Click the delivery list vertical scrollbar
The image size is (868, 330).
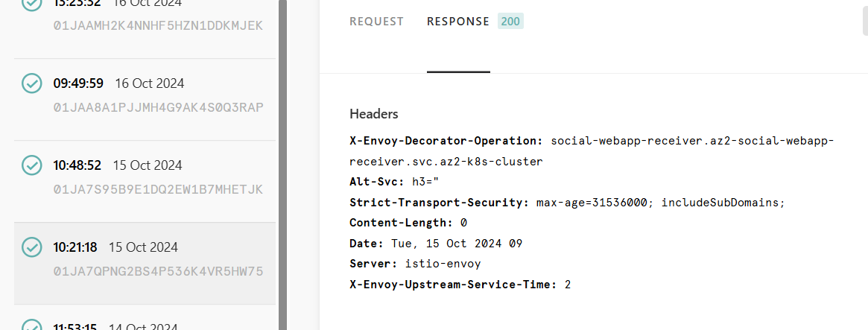coord(283,165)
